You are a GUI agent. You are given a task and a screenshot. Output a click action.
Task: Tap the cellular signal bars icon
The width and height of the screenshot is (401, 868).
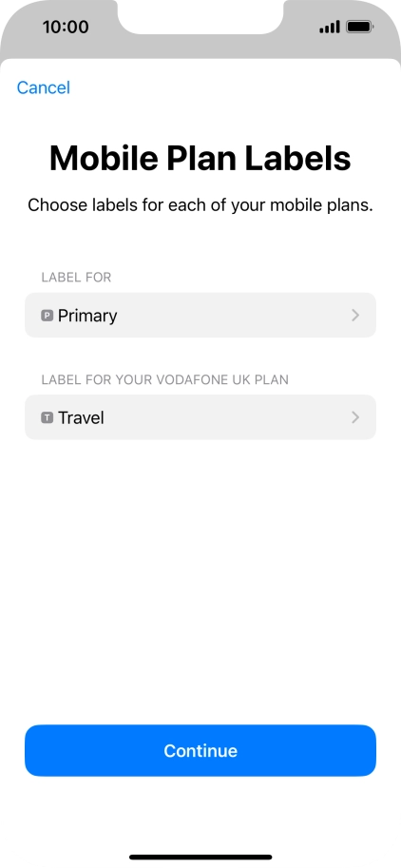330,27
